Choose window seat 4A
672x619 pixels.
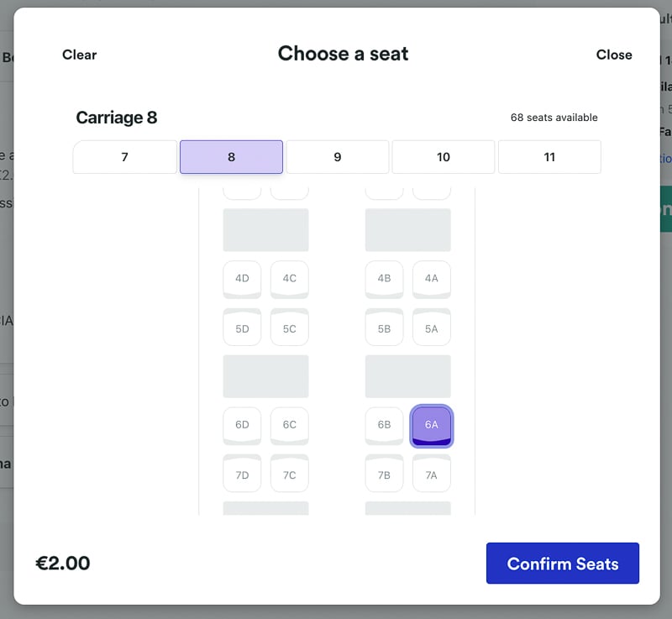[432, 279]
